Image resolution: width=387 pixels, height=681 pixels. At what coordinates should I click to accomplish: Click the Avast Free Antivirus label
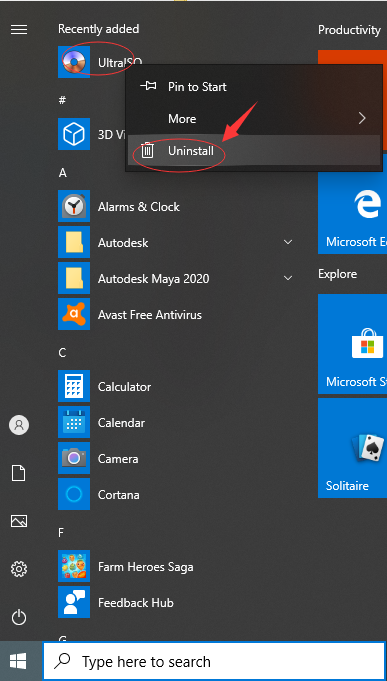coord(149,314)
